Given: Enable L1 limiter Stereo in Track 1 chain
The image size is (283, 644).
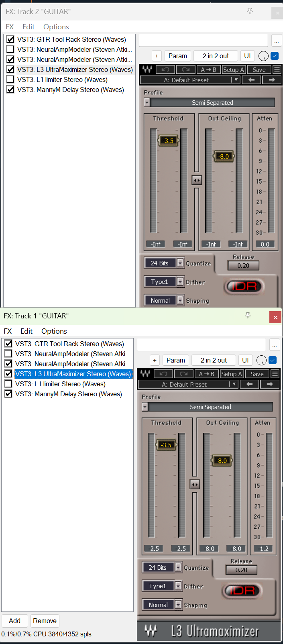Looking at the screenshot, I should tap(8, 384).
